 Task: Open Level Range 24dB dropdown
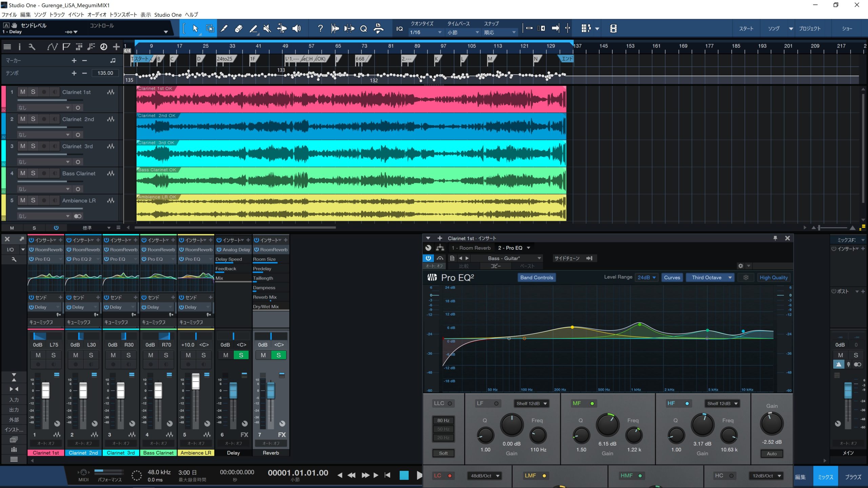pyautogui.click(x=647, y=278)
